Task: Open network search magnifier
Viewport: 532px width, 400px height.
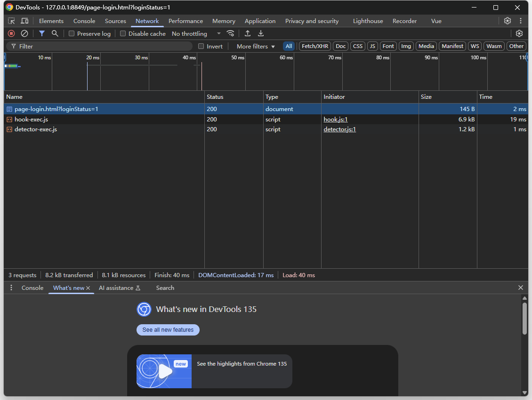Action: (x=55, y=33)
